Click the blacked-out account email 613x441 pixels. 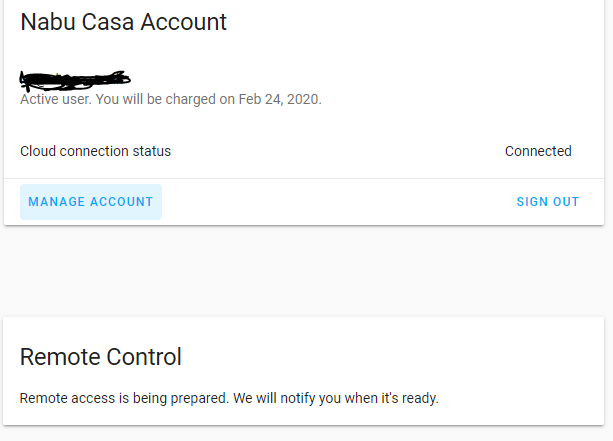(75, 78)
